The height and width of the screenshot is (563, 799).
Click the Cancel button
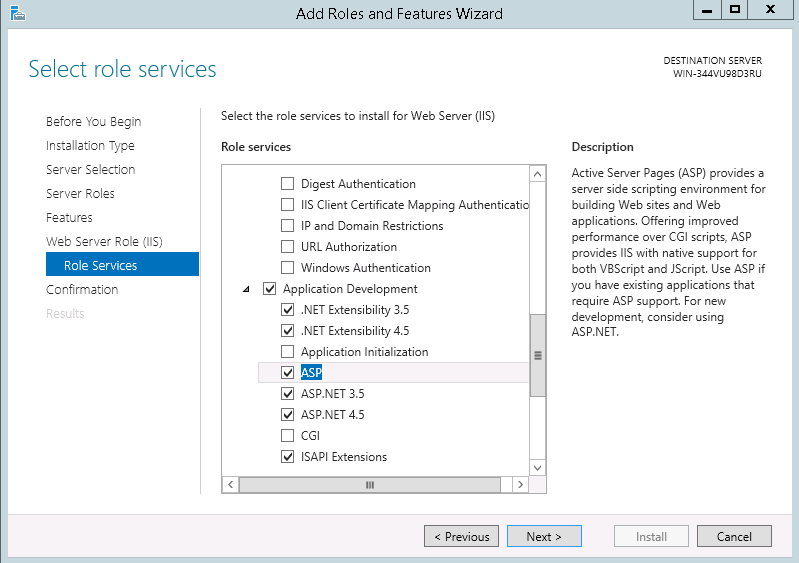point(734,537)
